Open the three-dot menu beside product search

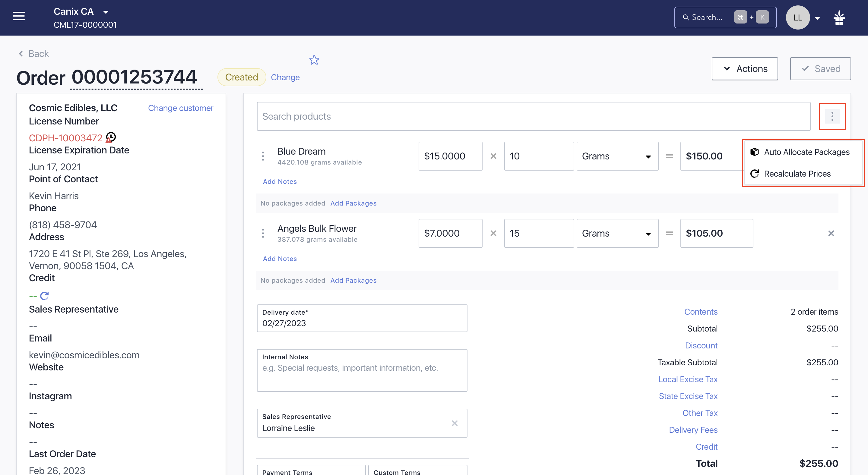pos(832,116)
